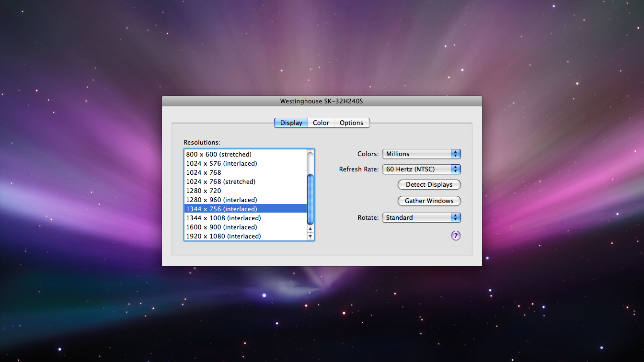
Task: Select 1024 x 768 (stretched) resolution
Action: 245,182
